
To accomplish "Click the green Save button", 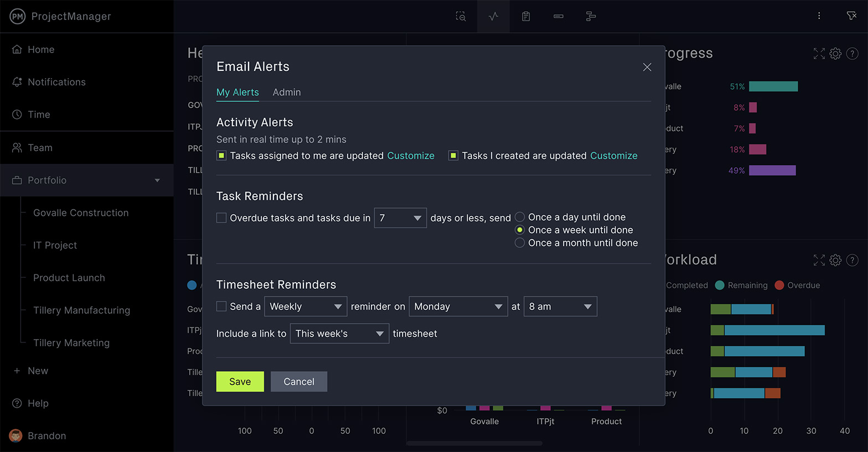I will [240, 382].
